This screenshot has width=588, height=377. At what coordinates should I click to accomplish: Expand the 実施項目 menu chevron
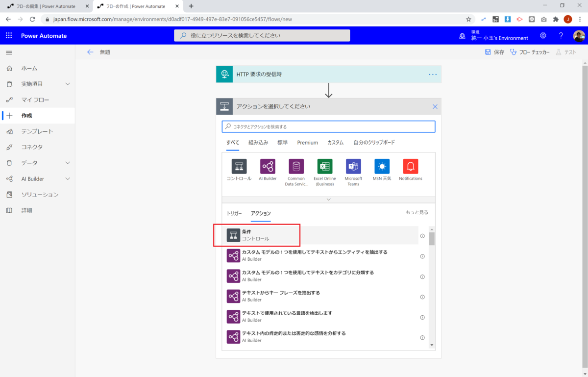(x=68, y=84)
